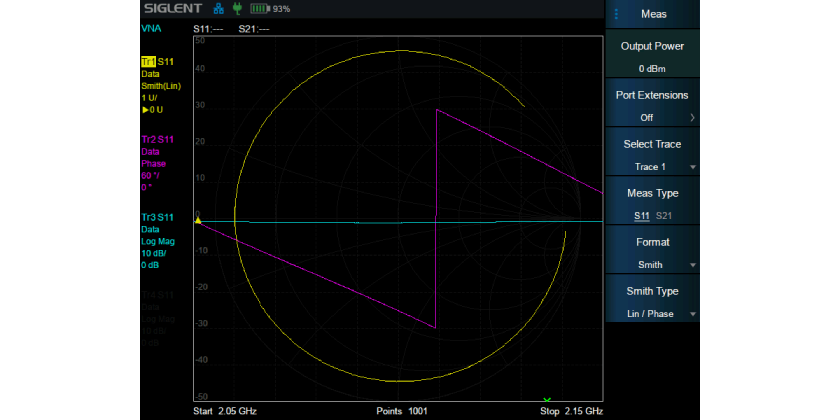Open the Smith Type Lin / Phase dropdown

653,303
